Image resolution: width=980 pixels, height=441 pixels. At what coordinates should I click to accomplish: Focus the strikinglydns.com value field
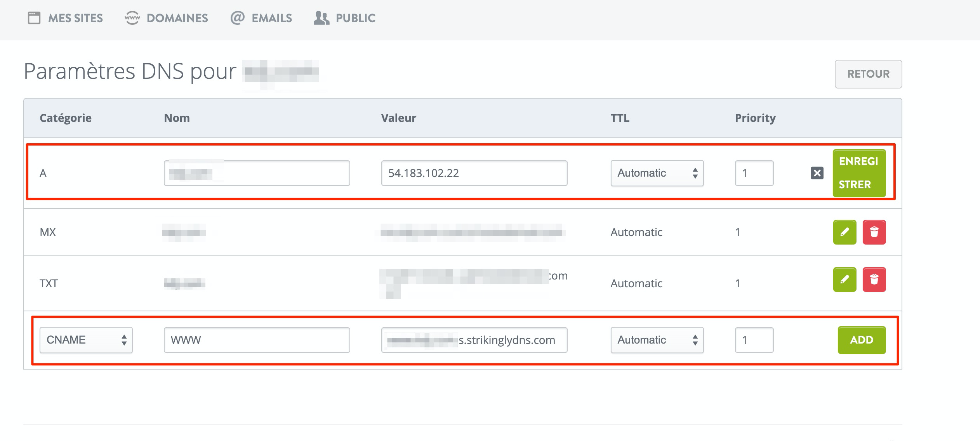pos(474,340)
